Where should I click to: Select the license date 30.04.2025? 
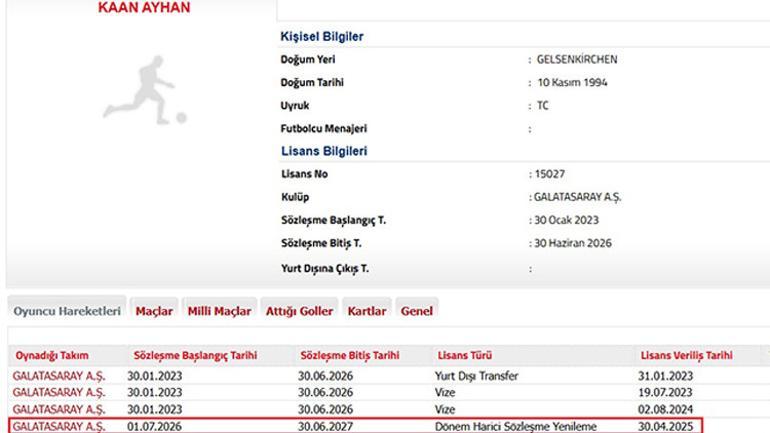[665, 426]
